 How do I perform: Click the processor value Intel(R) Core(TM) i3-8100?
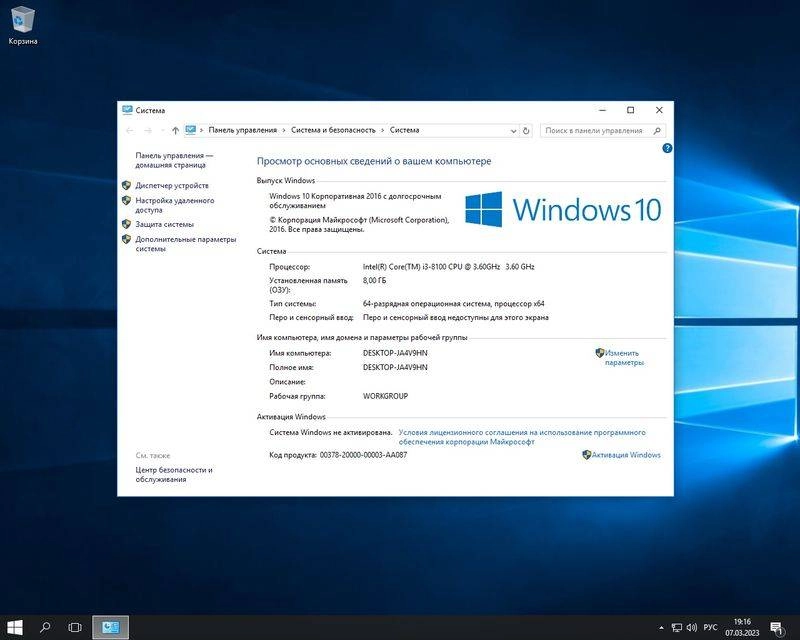coord(448,266)
